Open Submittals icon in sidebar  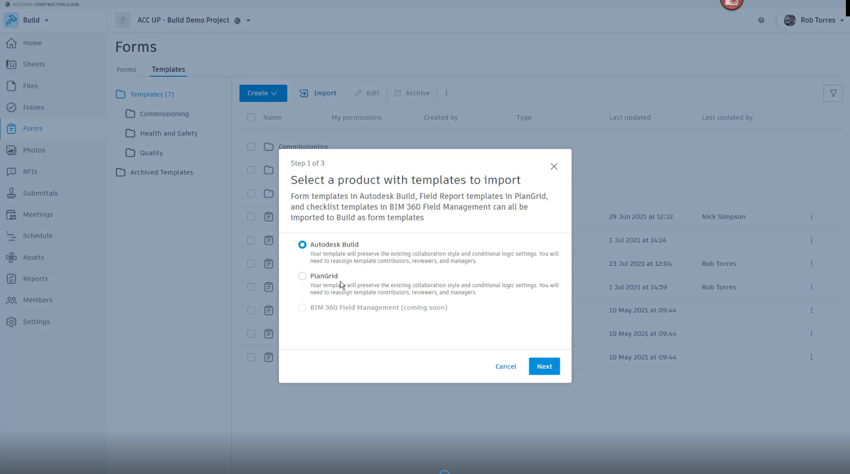pyautogui.click(x=11, y=193)
